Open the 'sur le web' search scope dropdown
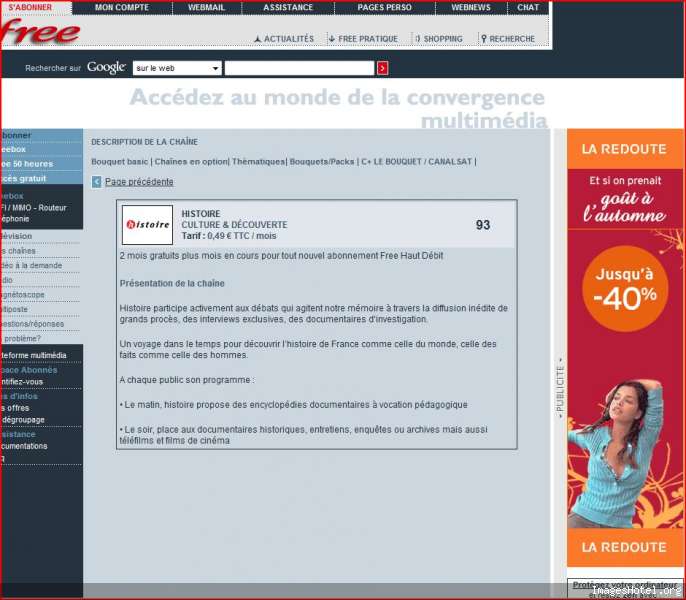686x600 pixels. coord(177,68)
